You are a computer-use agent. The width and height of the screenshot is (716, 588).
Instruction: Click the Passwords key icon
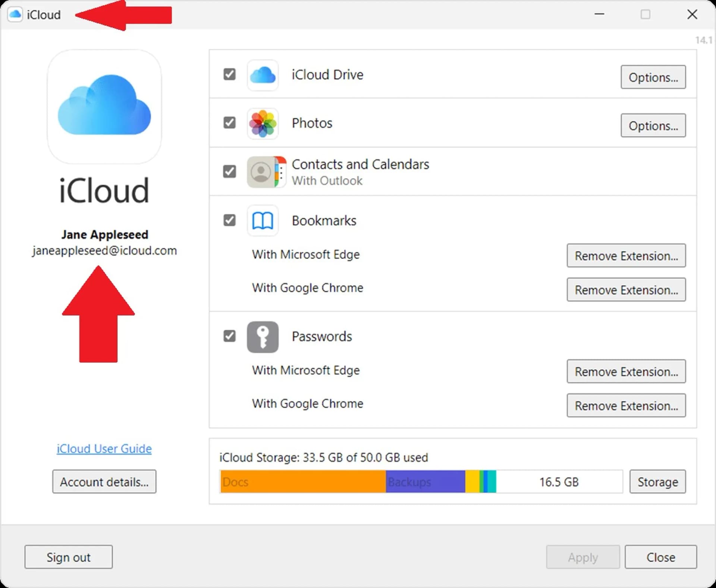263,336
